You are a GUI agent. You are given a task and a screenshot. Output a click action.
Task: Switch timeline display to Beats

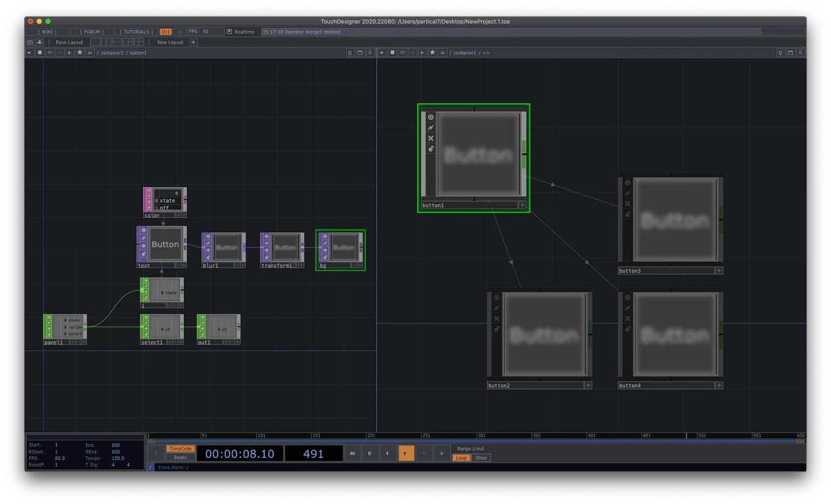tap(180, 457)
